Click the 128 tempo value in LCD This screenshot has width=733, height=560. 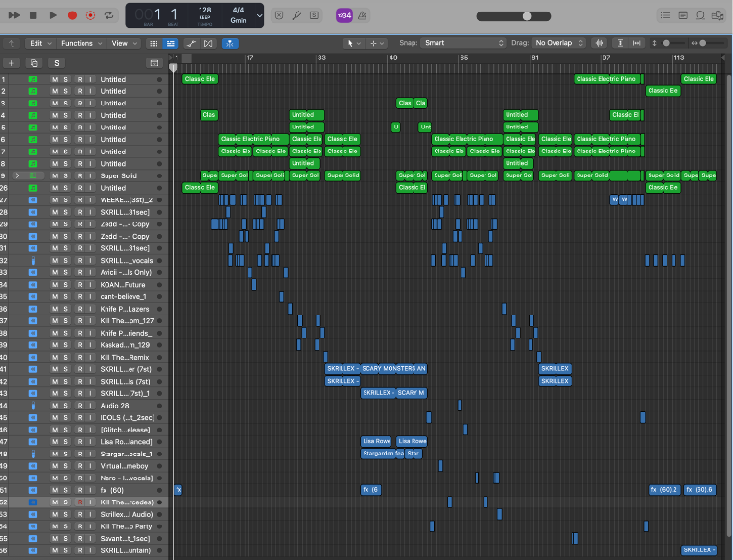coord(204,10)
